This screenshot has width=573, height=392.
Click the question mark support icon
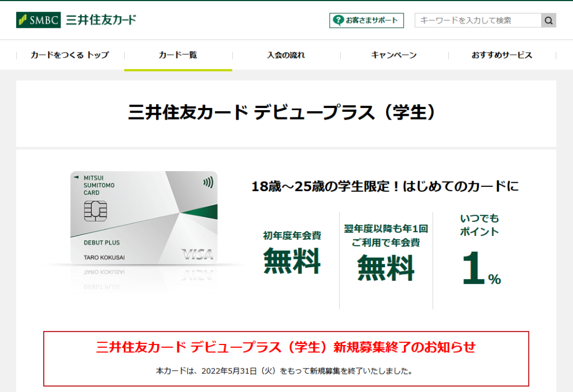click(x=339, y=20)
